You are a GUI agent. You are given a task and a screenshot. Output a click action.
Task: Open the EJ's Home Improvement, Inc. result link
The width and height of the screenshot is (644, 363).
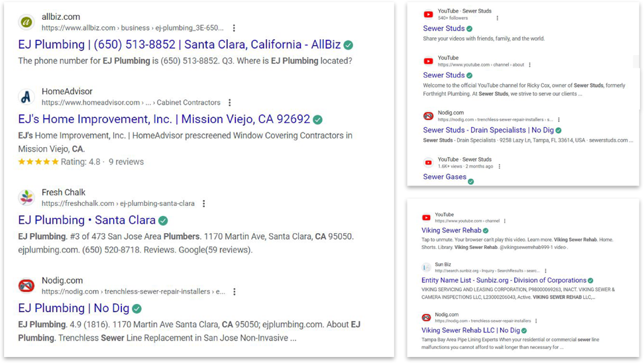(164, 119)
